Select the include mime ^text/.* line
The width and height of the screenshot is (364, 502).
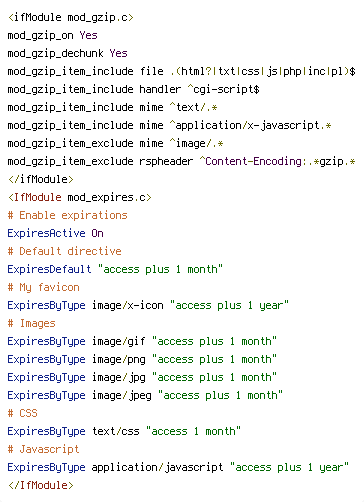tap(112, 107)
